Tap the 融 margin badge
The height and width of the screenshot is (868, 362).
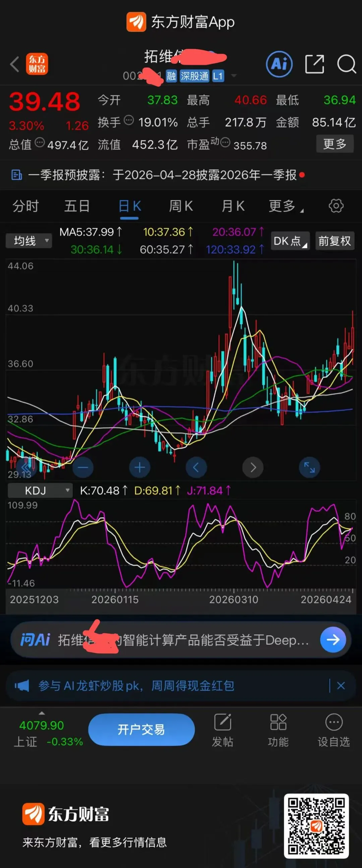pyautogui.click(x=171, y=76)
